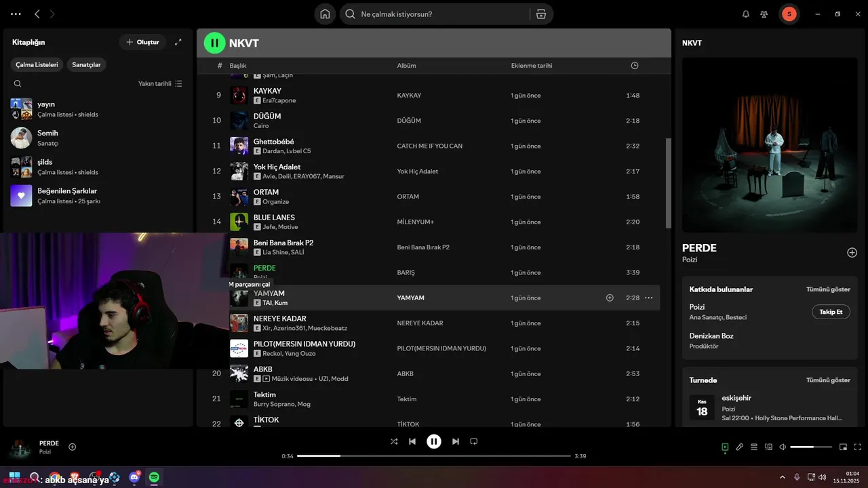Open Connect to a device icon

[x=768, y=447]
